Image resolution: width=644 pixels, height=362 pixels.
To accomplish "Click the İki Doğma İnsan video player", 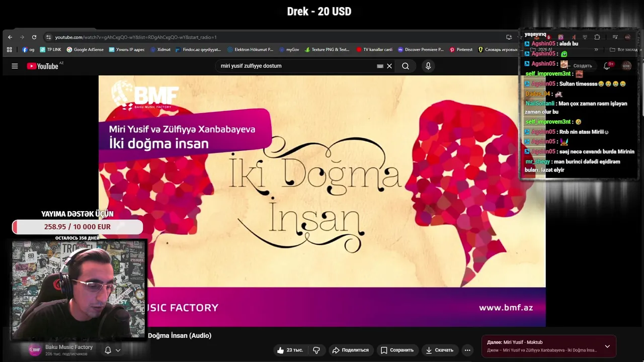I will point(322,201).
